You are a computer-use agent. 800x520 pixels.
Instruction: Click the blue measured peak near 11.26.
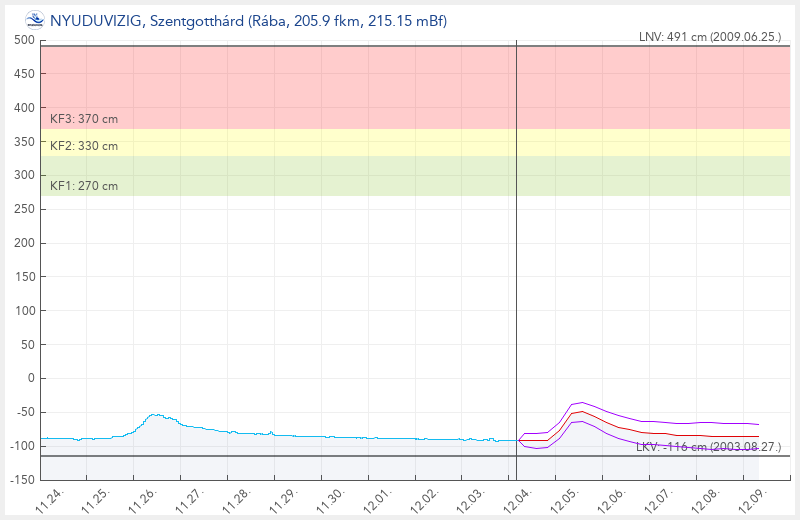[155, 414]
